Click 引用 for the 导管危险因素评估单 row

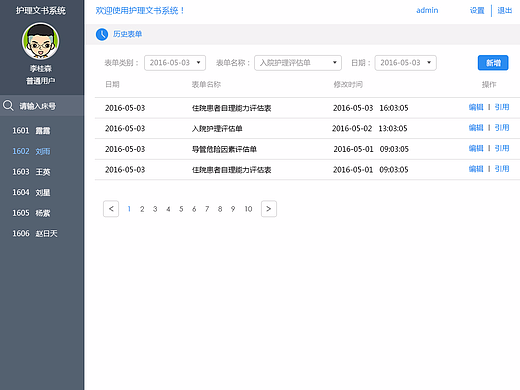pos(502,148)
